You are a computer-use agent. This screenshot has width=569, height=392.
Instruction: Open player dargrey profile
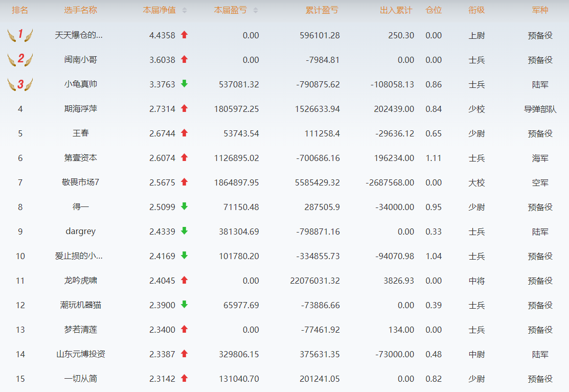click(x=81, y=232)
